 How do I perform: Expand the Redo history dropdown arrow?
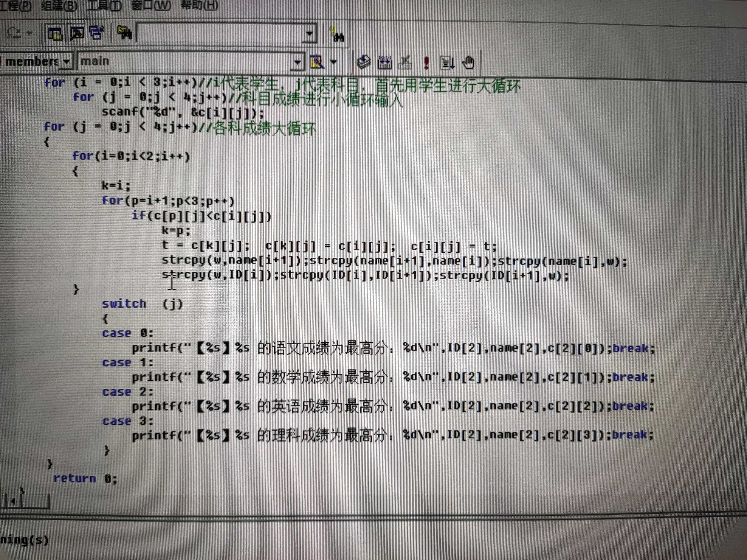point(30,33)
